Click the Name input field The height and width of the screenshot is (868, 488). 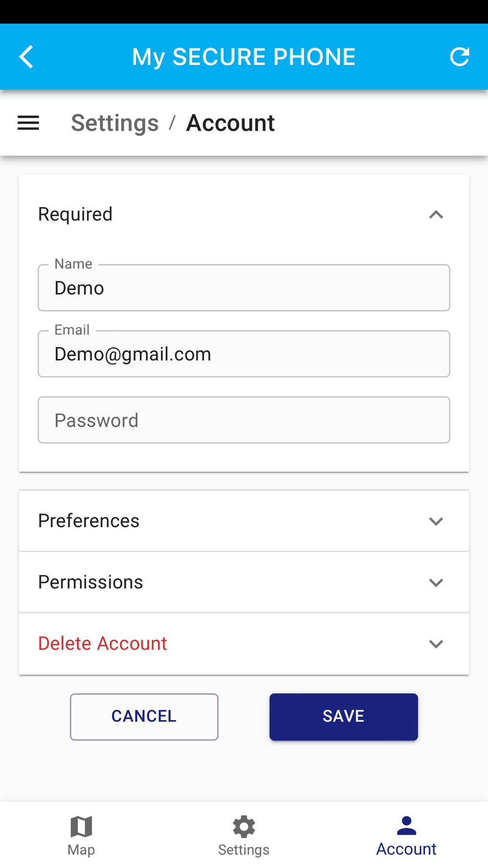point(244,288)
